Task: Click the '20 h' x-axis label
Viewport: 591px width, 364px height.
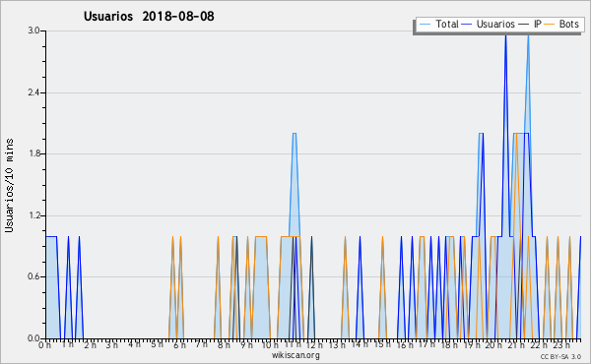Action: [493, 344]
